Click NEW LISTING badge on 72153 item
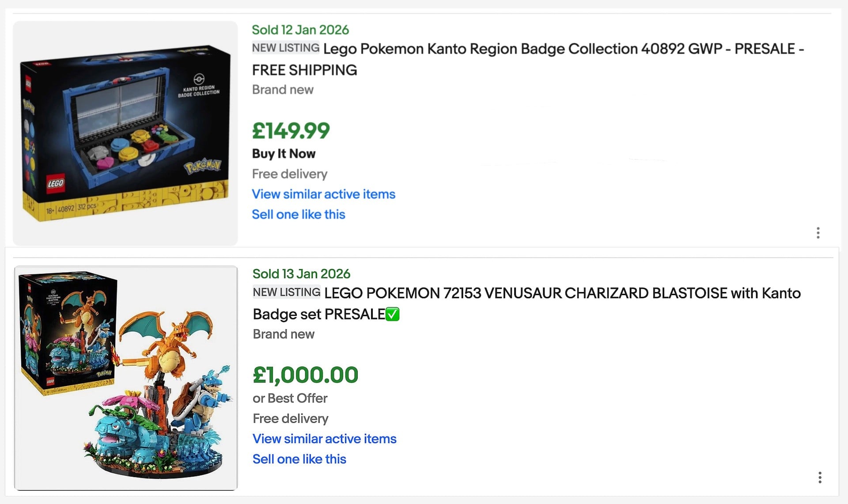 tap(287, 292)
